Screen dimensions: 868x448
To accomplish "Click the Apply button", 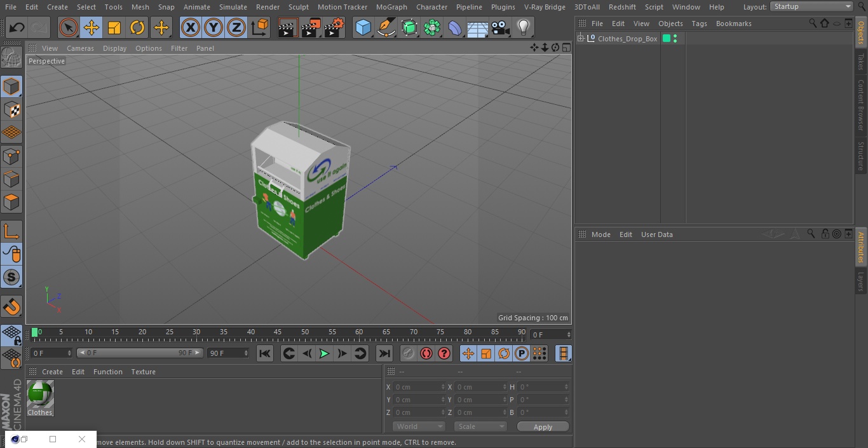I will point(543,426).
